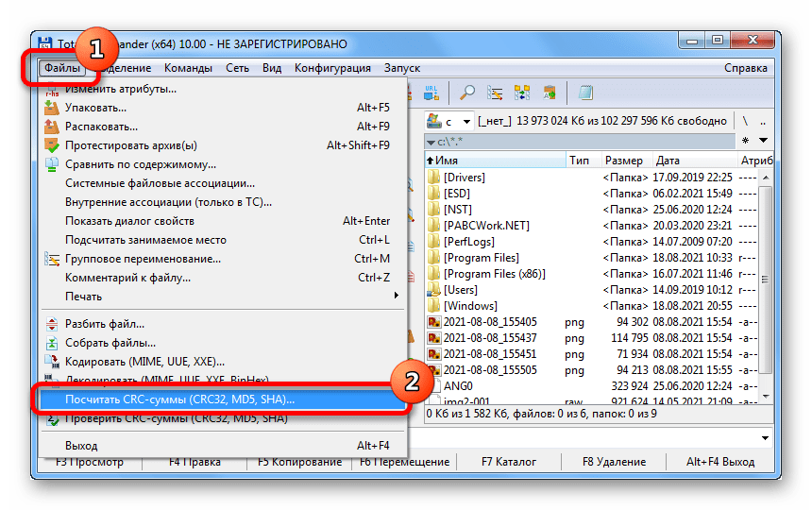
Task: Choose Выход from the menu
Action: pos(223,446)
